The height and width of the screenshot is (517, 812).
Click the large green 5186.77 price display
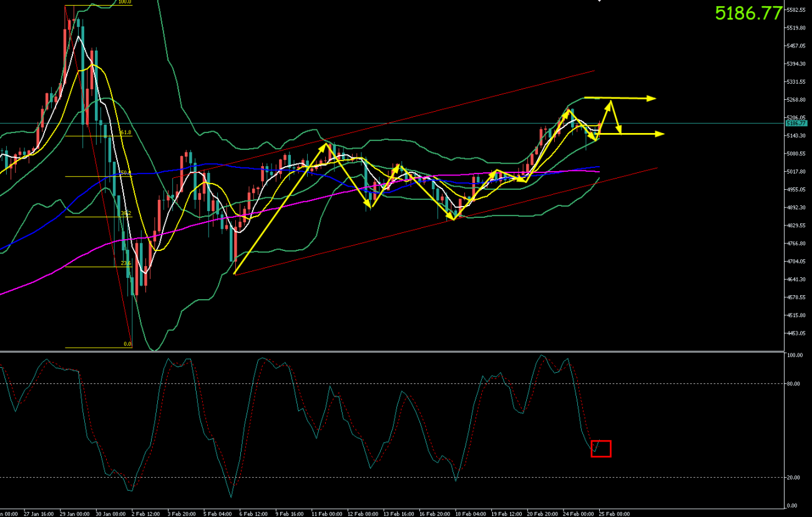coord(748,13)
